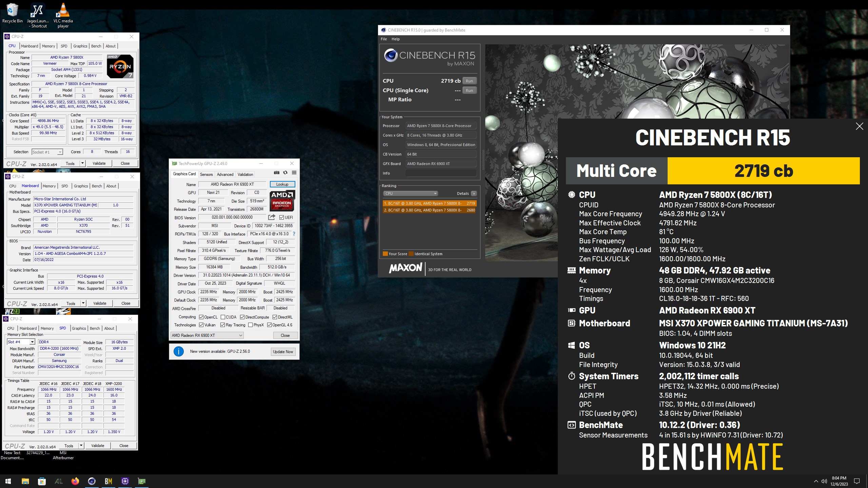Switch to Bench tab in top CPU-Z window
Viewport: 868px width, 488px height.
[96, 46]
